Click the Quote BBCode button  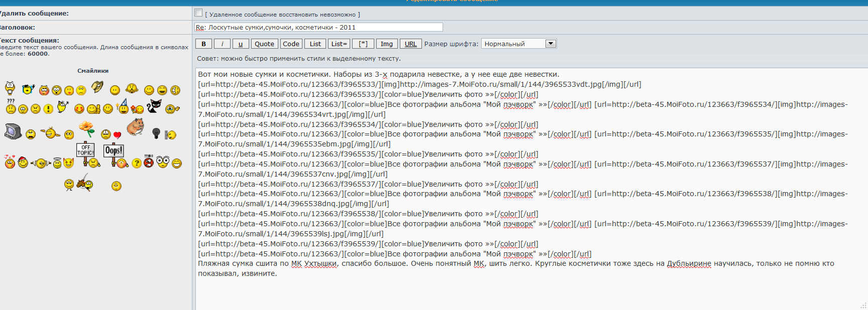click(x=264, y=44)
